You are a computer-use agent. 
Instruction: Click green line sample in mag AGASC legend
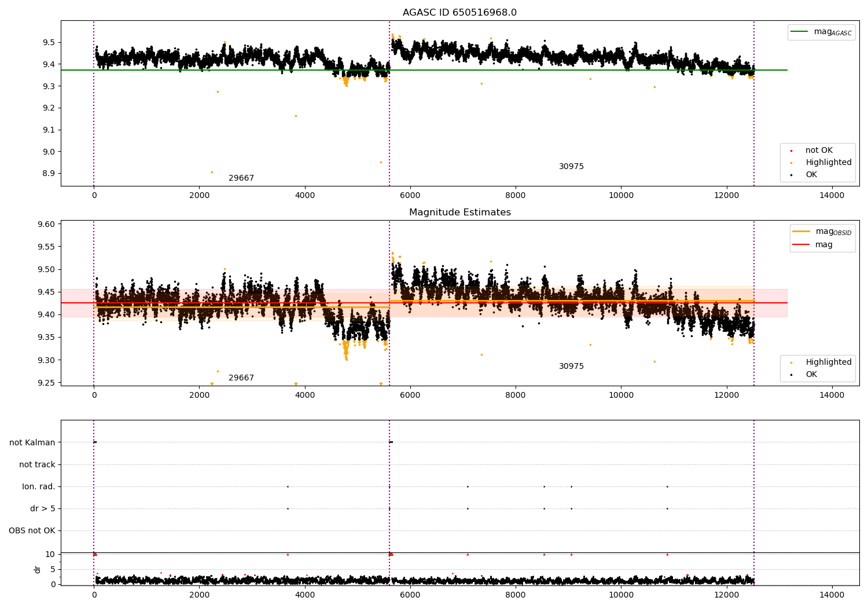pyautogui.click(x=800, y=32)
